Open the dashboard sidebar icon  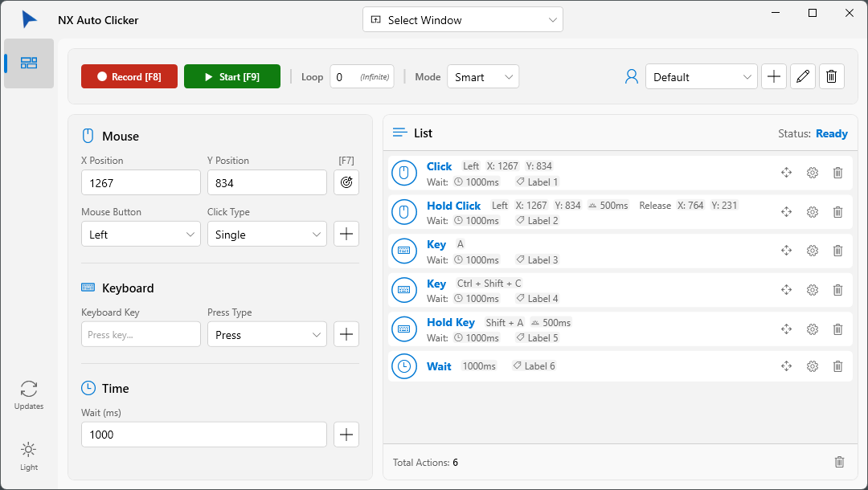29,63
